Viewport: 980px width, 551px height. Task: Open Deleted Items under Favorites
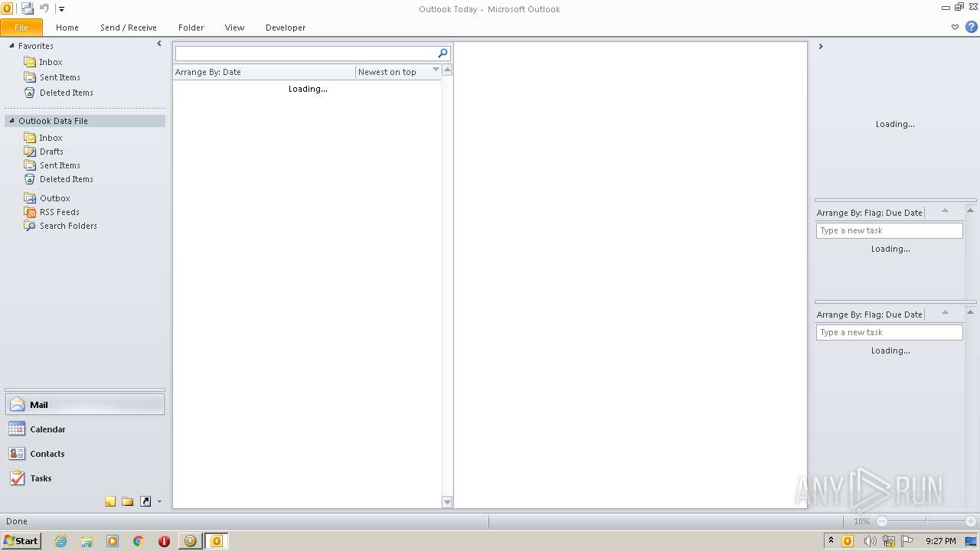(67, 93)
